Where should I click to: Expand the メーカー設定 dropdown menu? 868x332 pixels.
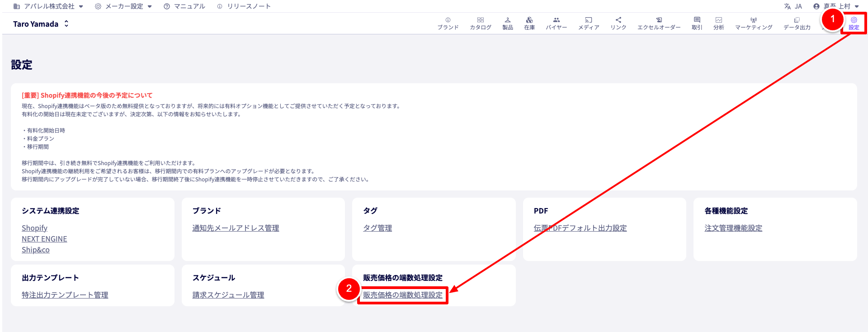point(123,6)
